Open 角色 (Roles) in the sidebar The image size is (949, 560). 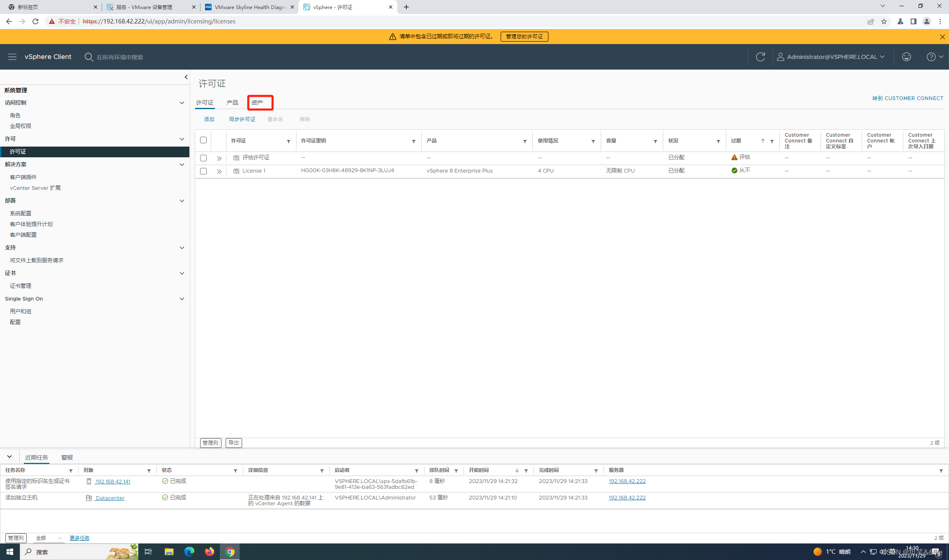(15, 116)
